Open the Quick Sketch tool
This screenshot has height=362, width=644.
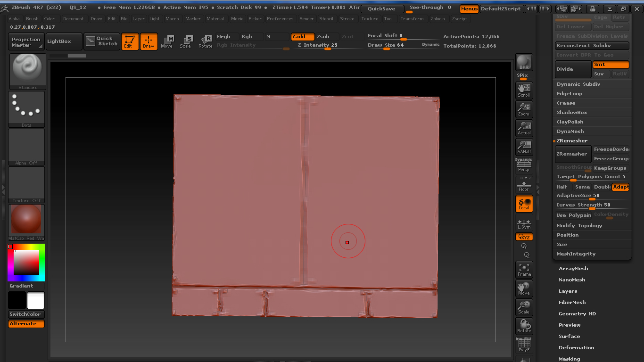tap(101, 41)
